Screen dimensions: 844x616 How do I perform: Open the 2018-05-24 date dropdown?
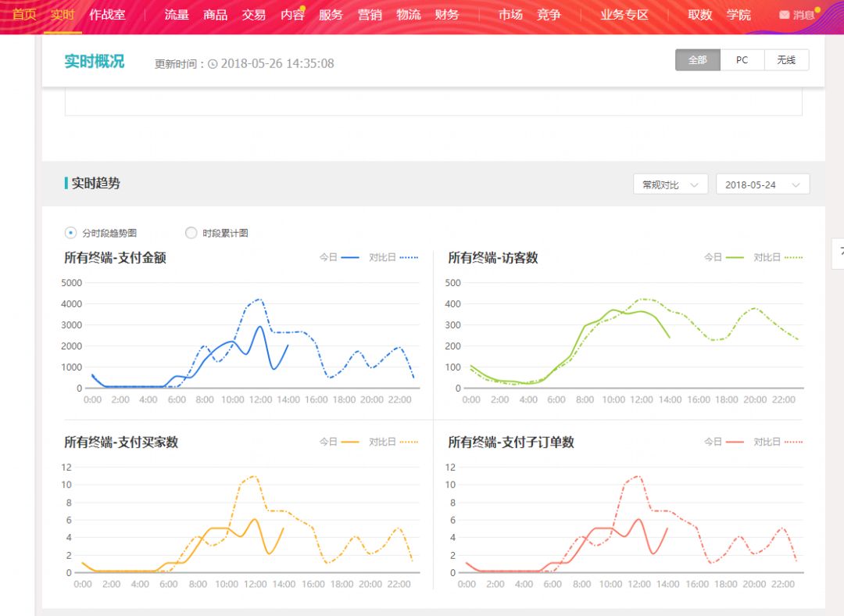click(x=762, y=184)
